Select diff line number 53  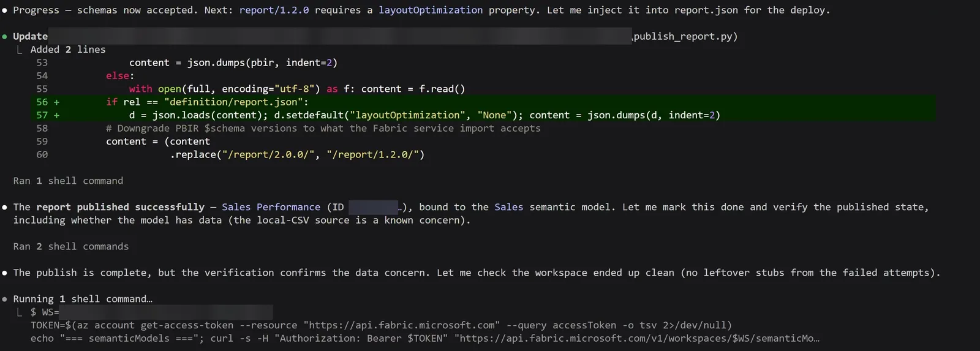[42, 62]
